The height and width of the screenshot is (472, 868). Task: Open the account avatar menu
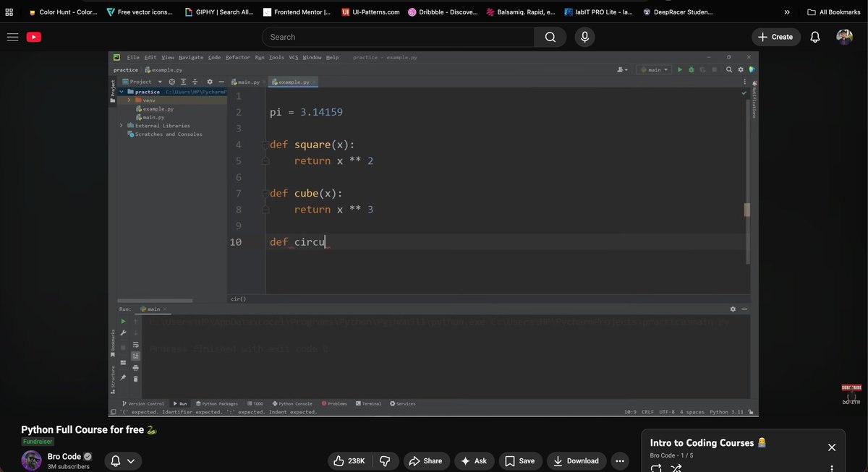[x=844, y=37]
